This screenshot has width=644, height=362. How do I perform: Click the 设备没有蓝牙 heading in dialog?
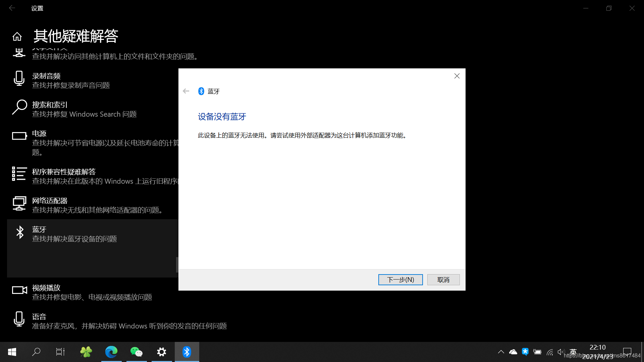pyautogui.click(x=222, y=117)
